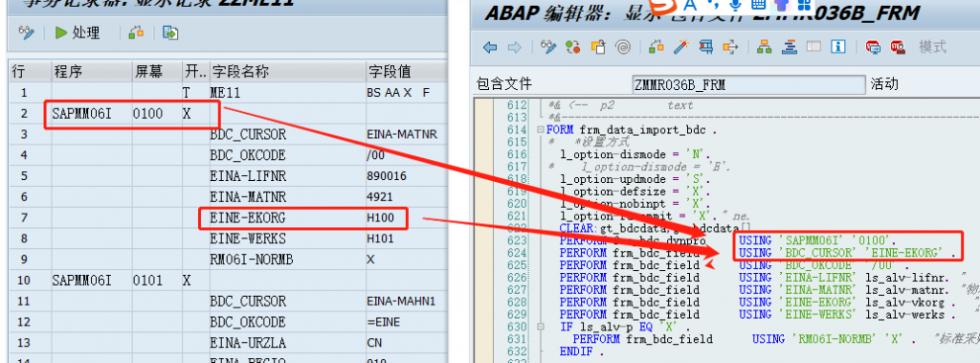
Task: Click the Check icon in transaction recorder toolbar
Action: tap(136, 33)
